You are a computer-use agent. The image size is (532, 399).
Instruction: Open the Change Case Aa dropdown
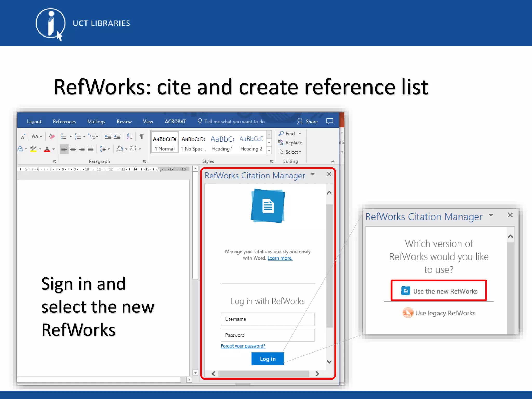point(37,136)
